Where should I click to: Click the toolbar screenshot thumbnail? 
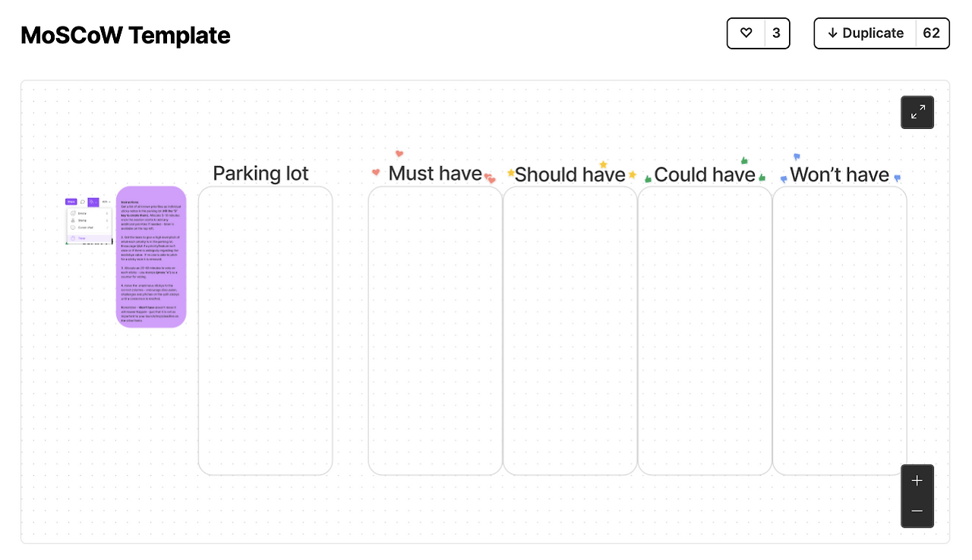point(89,221)
